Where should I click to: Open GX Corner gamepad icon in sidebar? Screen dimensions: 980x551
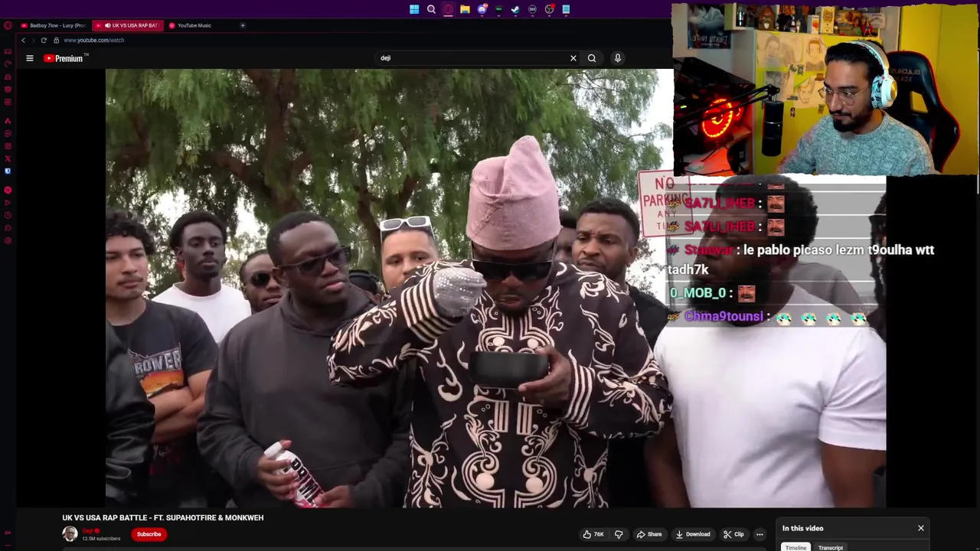[x=8, y=51]
